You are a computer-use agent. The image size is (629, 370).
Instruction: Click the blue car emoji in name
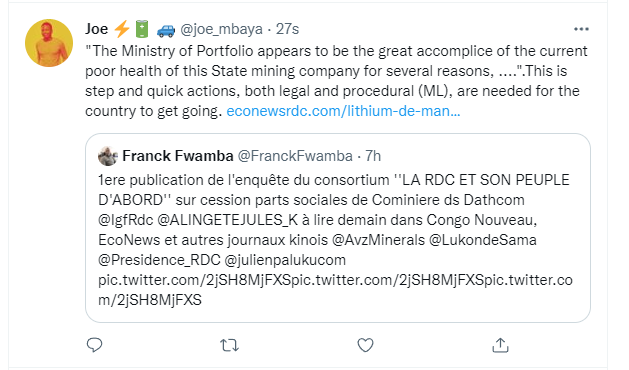click(x=165, y=30)
